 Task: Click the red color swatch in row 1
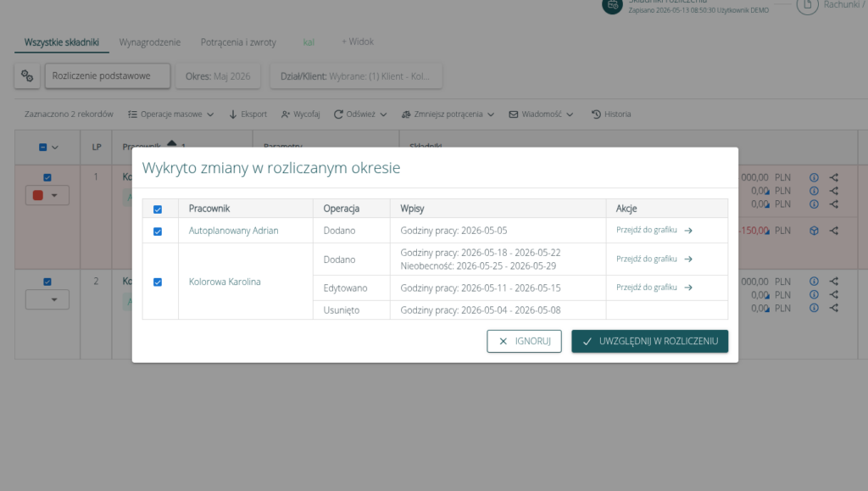(37, 195)
